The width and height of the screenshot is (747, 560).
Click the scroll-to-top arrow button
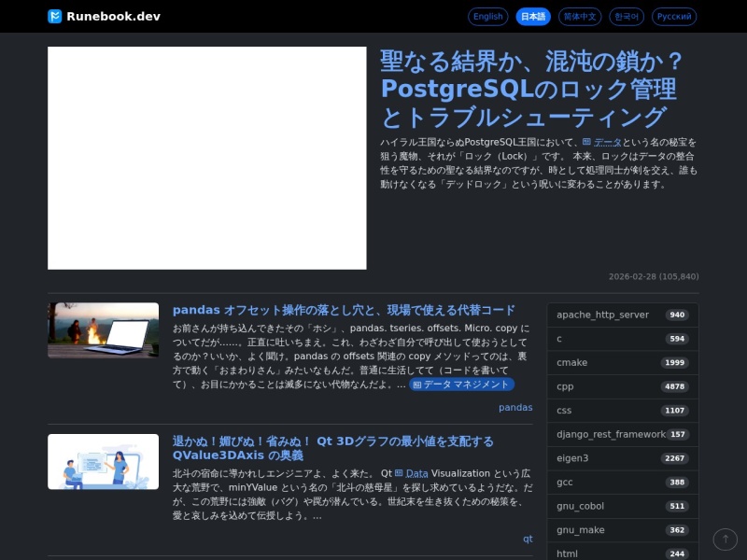click(x=726, y=539)
